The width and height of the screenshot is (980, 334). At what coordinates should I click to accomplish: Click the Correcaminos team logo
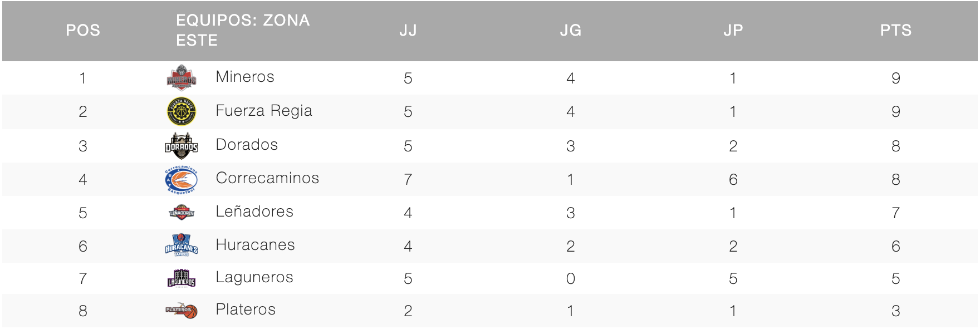[182, 179]
